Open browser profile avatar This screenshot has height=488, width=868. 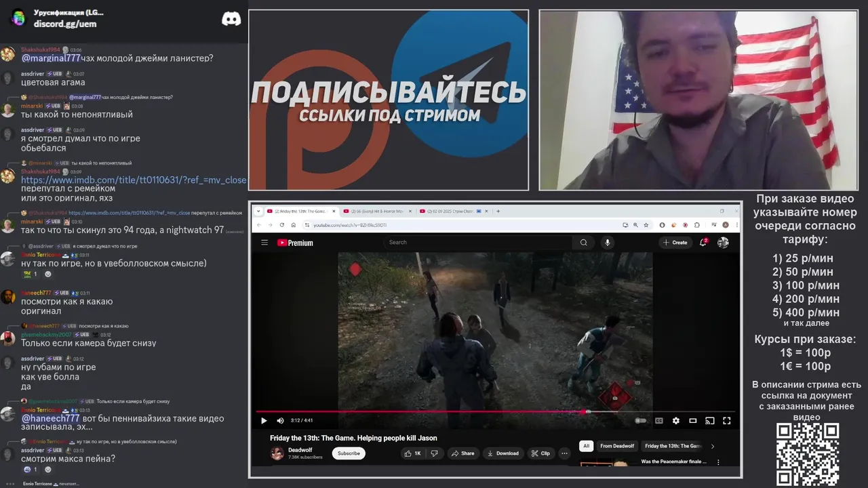[x=726, y=225]
